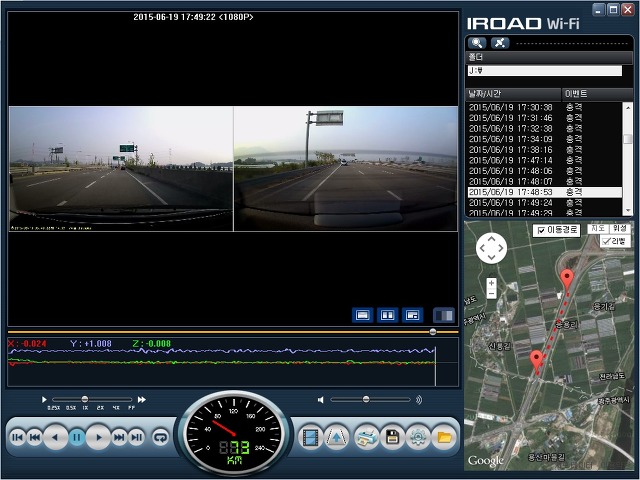Image resolution: width=640 pixels, height=480 pixels.
Task: Zoom in on the map with plus
Action: (491, 283)
